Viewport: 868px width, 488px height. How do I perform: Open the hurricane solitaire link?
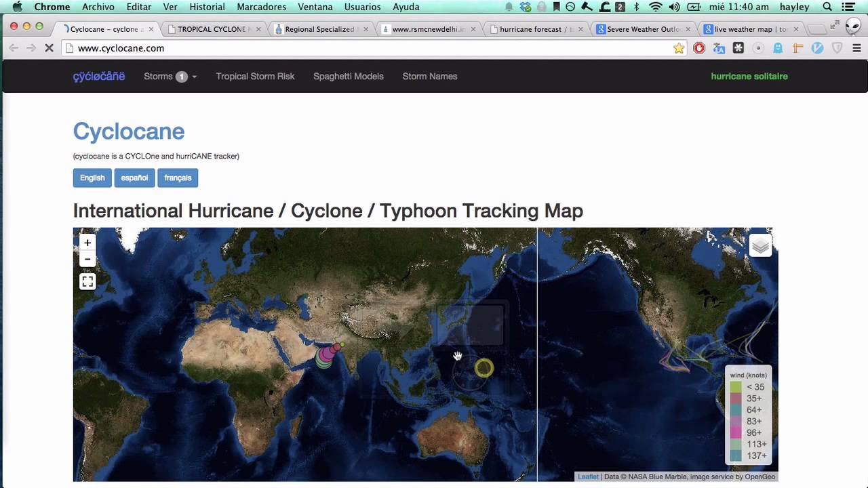click(x=749, y=77)
